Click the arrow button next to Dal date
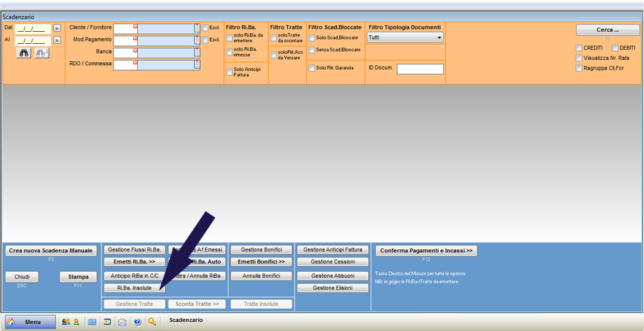Viewport: 644px width, 331px height. click(57, 29)
